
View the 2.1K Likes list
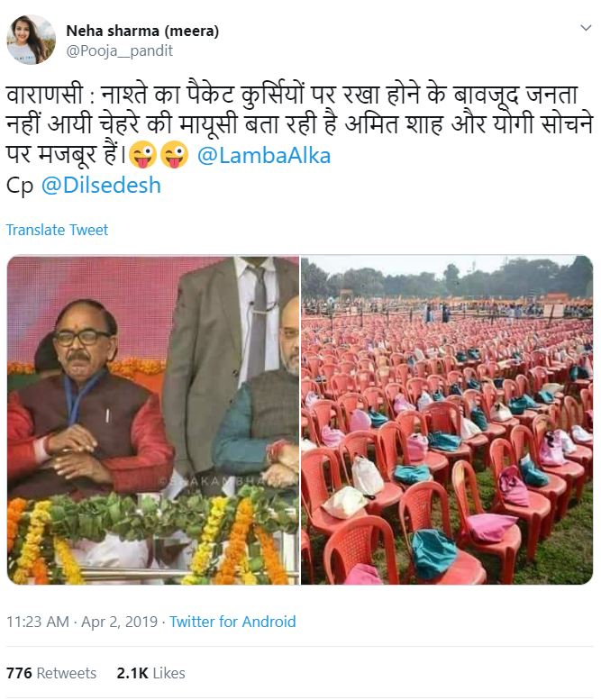click(150, 673)
